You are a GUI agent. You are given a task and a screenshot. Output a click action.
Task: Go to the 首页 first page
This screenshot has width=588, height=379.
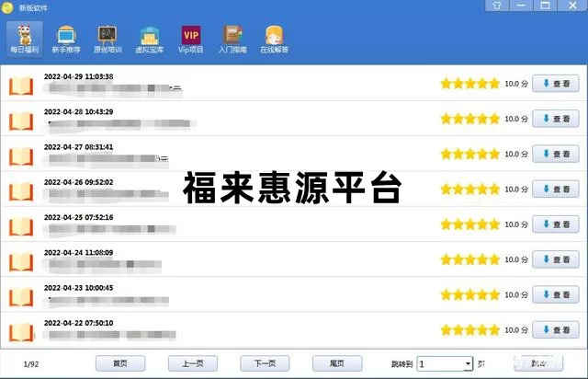pyautogui.click(x=121, y=363)
